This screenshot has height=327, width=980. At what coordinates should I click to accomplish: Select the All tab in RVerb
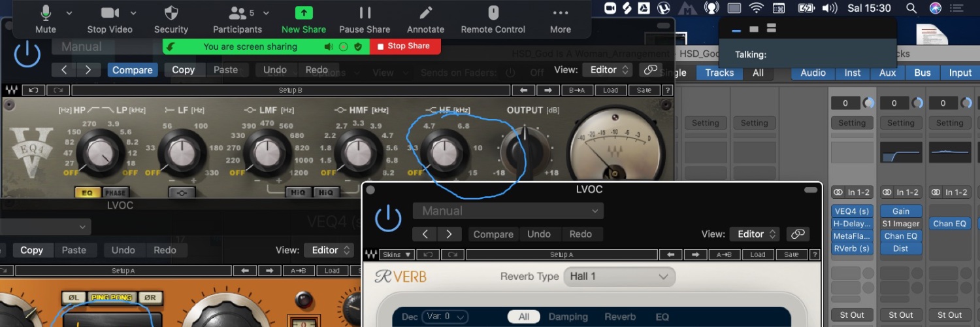tap(524, 317)
